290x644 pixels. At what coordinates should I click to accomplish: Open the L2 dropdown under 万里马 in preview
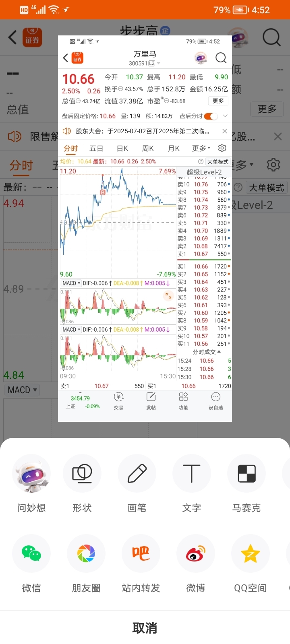pos(154,63)
